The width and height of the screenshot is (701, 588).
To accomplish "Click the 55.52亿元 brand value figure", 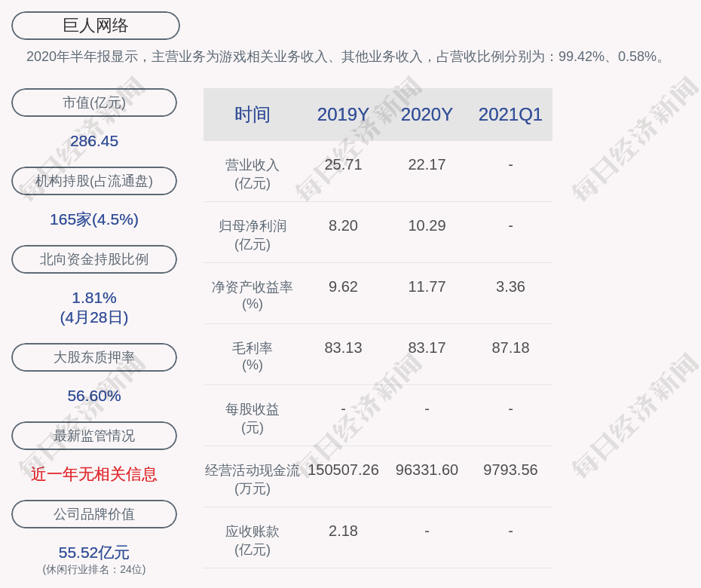I will [94, 553].
